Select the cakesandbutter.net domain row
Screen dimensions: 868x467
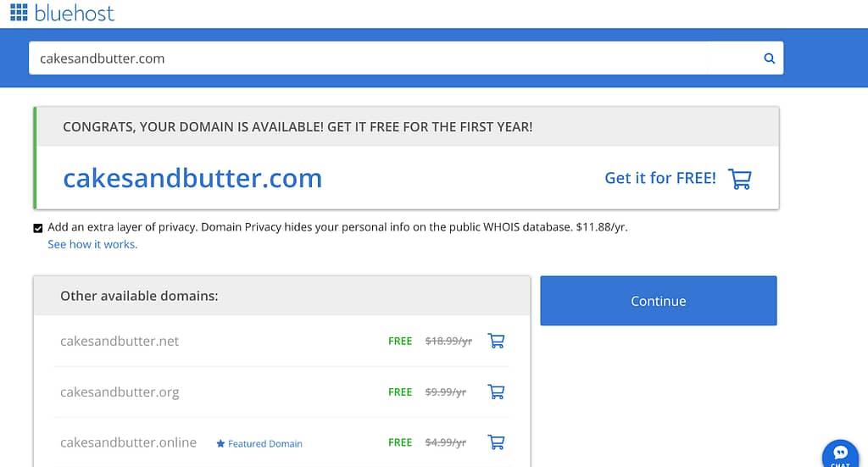(281, 341)
